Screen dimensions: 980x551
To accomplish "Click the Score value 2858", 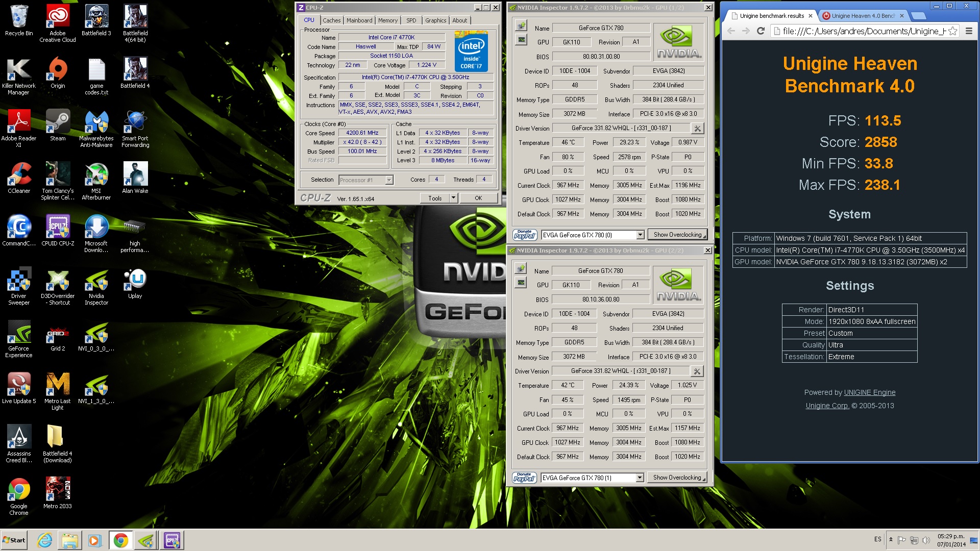I will click(880, 142).
